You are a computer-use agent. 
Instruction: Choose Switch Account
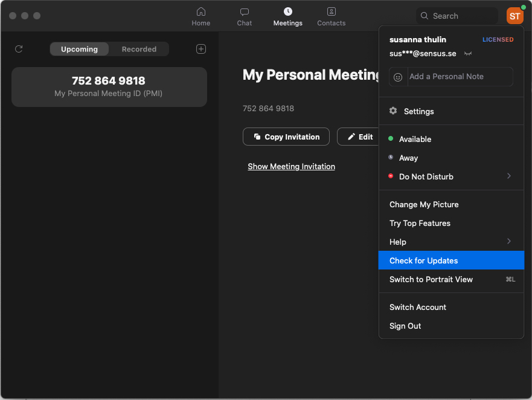pos(451,308)
